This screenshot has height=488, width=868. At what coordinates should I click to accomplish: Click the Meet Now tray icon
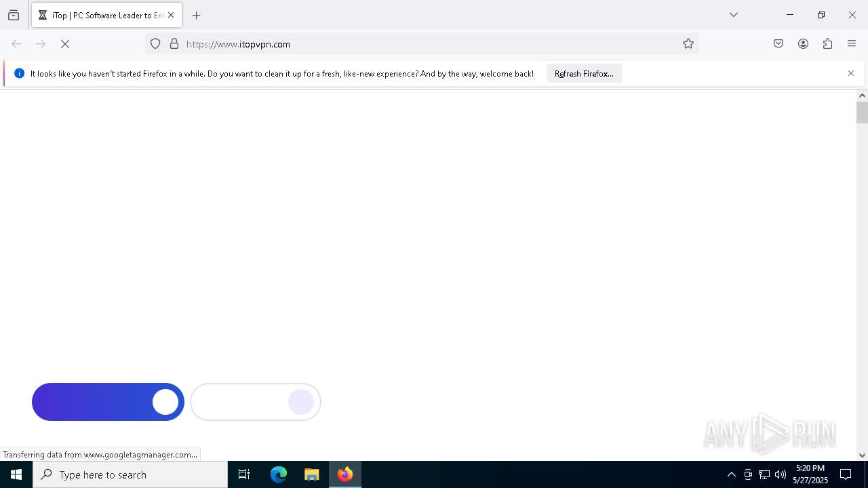[748, 474]
